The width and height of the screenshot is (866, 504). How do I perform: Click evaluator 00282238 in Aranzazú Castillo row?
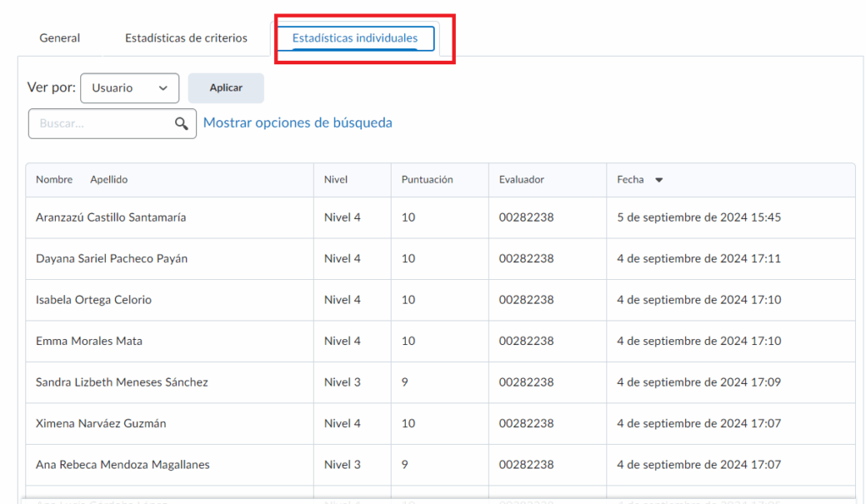(526, 217)
